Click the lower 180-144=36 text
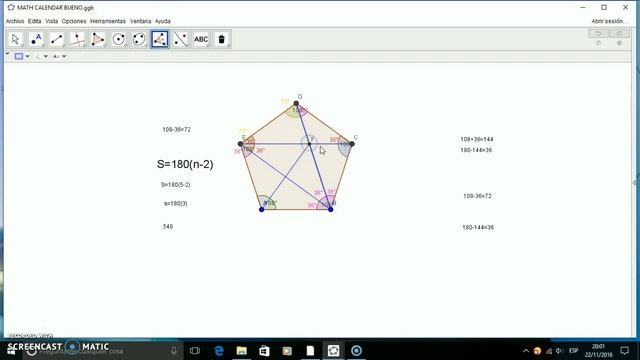 (x=478, y=227)
